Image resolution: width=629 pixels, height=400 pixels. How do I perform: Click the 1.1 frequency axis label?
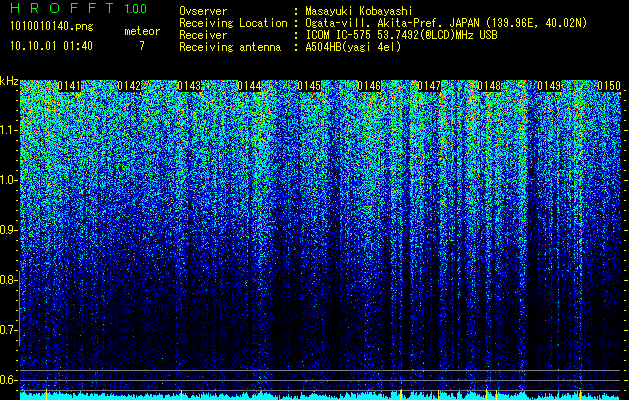point(8,130)
